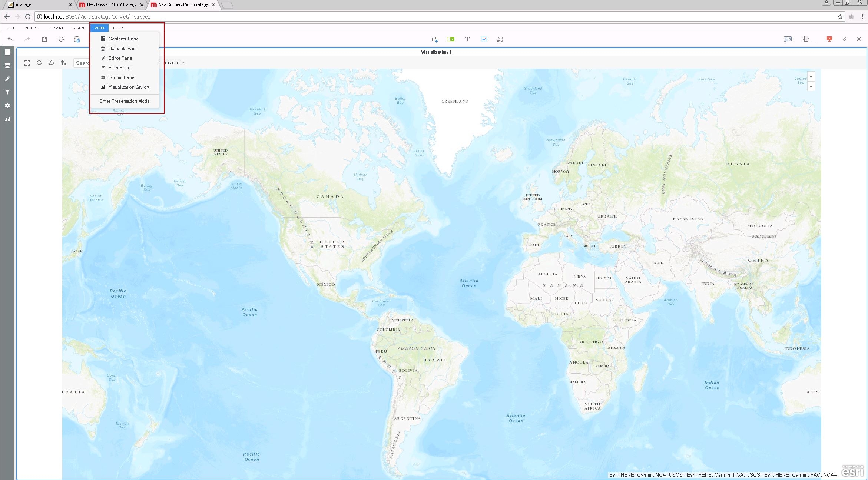Insert a text box with T icon

click(x=467, y=39)
